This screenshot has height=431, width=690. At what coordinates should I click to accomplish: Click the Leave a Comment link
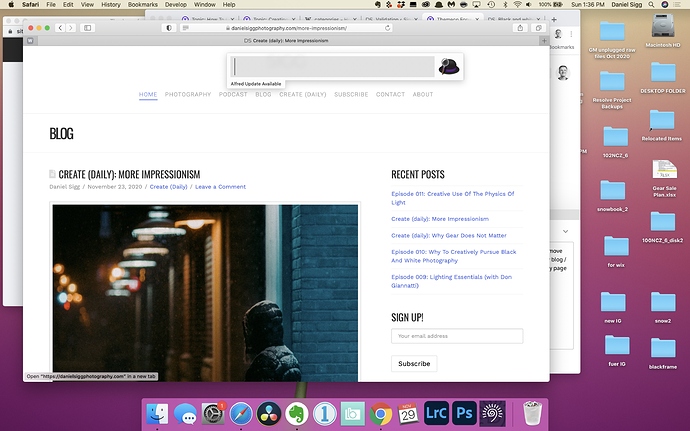click(220, 187)
